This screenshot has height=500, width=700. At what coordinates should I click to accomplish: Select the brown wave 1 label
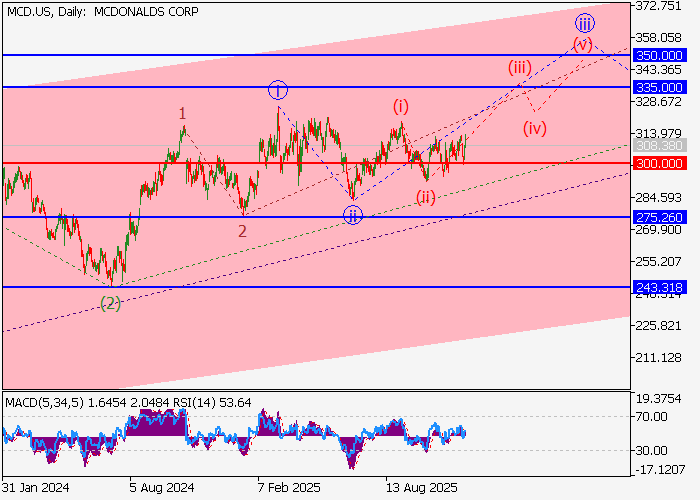point(182,113)
